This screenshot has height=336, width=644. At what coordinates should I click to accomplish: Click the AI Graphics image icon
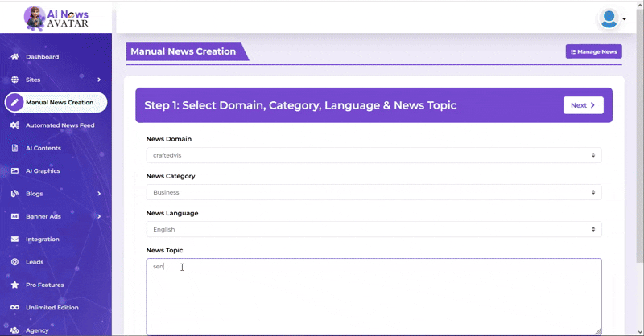[14, 170]
